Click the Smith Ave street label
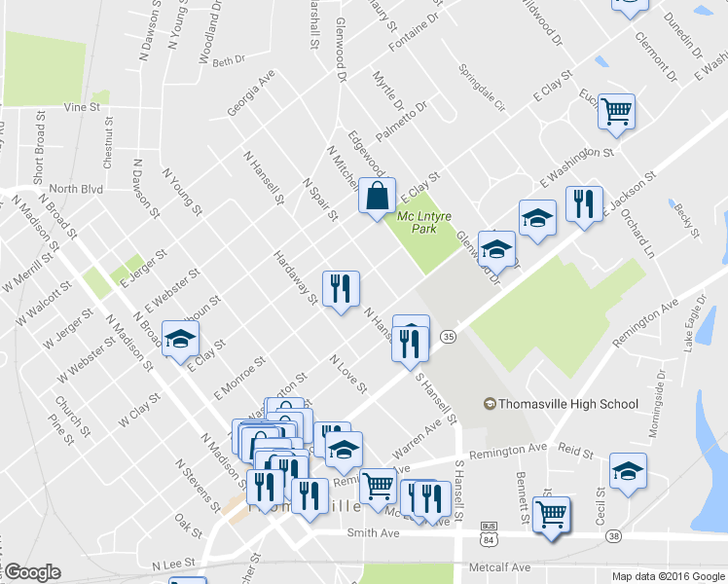The height and width of the screenshot is (584, 728). coord(374,533)
